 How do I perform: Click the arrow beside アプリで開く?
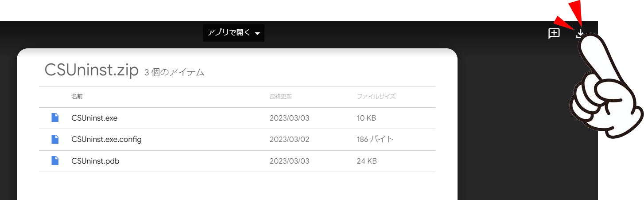pos(257,33)
